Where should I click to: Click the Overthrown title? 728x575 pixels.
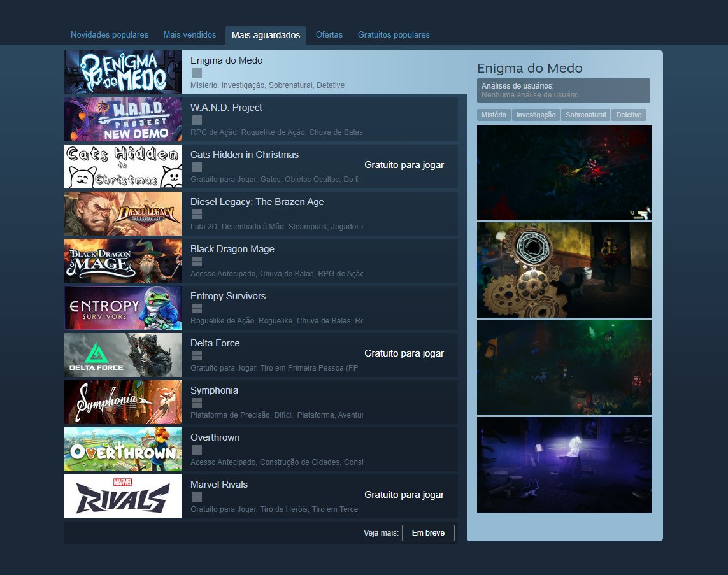tap(215, 437)
